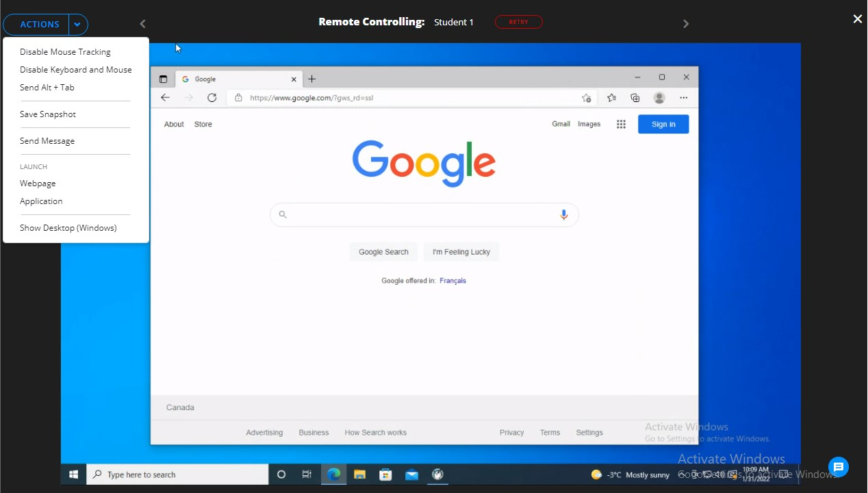868x493 pixels.
Task: Go to previous student with left arrow
Action: pos(142,24)
